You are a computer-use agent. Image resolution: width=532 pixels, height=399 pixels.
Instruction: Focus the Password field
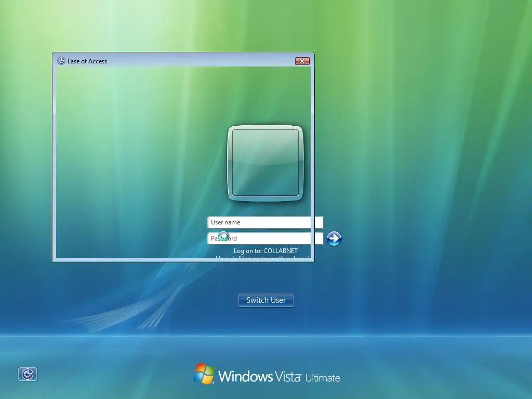click(x=265, y=238)
